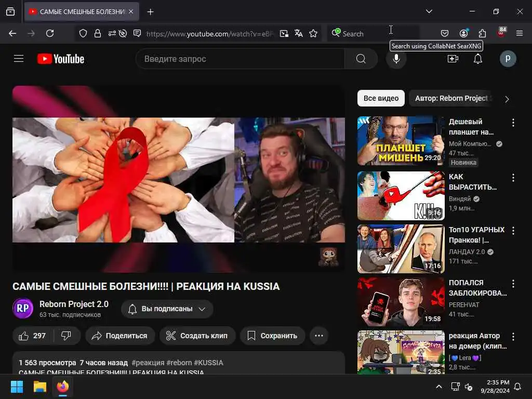Close the САМЫЕ СМЕШНЫЕ БОЛЕЗНИ tab
Screen dimensions: 532x399
click(131, 11)
